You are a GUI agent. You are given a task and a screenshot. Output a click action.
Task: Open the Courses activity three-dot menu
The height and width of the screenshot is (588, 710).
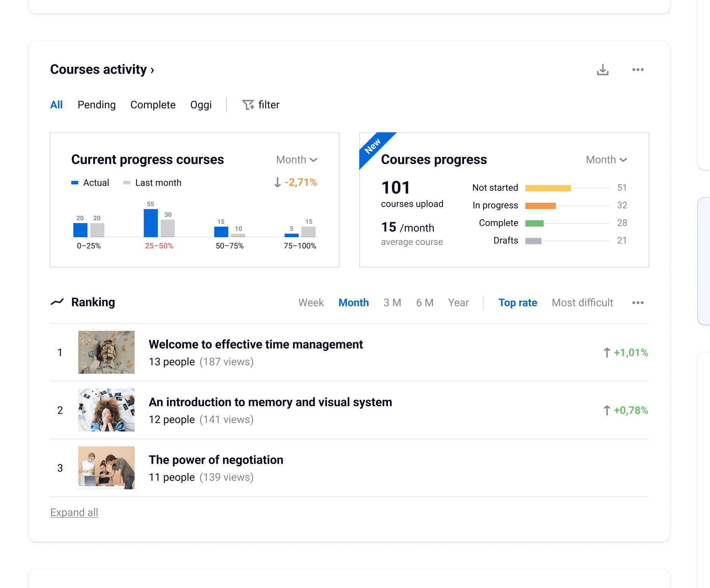click(637, 70)
